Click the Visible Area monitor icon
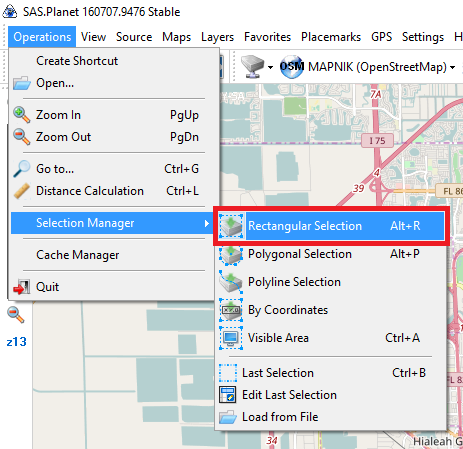 pos(231,338)
